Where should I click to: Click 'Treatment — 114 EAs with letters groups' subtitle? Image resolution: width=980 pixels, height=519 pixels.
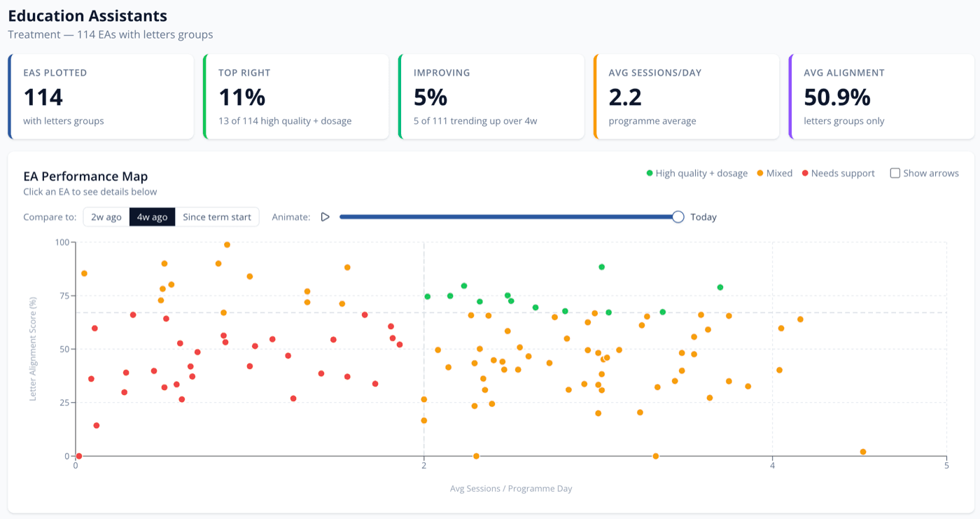click(111, 34)
